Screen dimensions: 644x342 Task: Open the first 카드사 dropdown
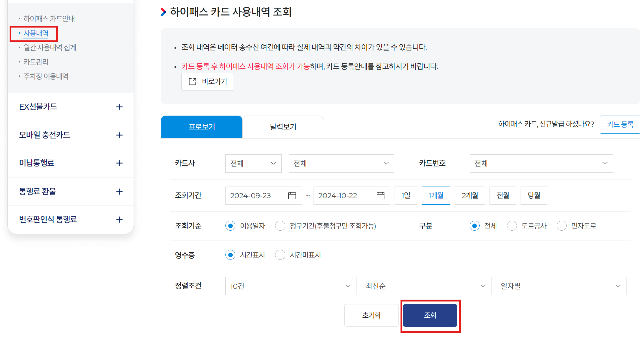coord(253,163)
